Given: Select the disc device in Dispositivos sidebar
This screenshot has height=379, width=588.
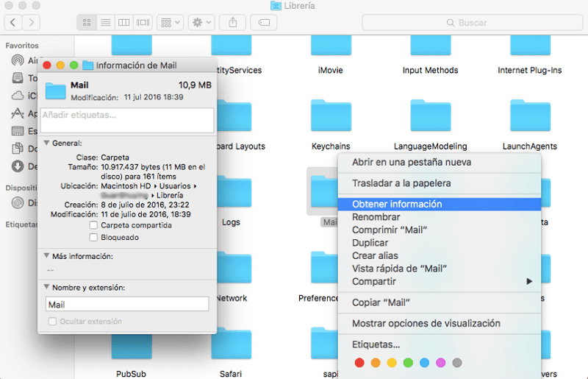Looking at the screenshot, I should pos(18,203).
